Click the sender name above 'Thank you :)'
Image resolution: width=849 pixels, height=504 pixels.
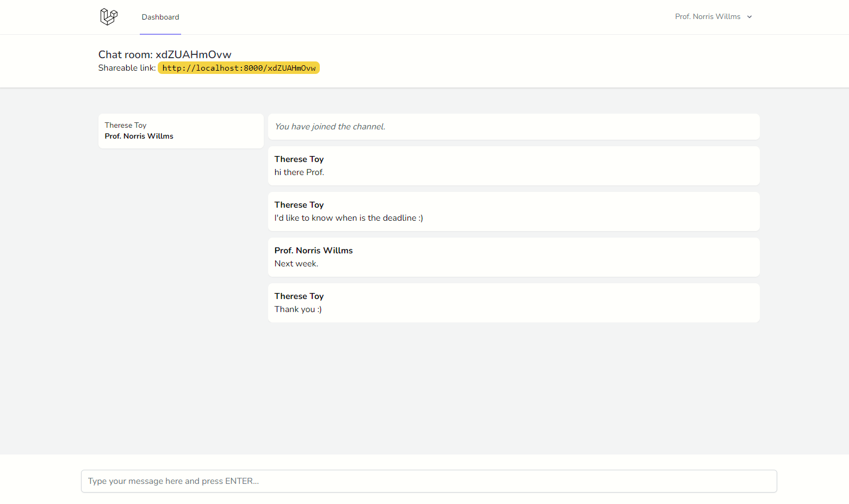click(299, 296)
